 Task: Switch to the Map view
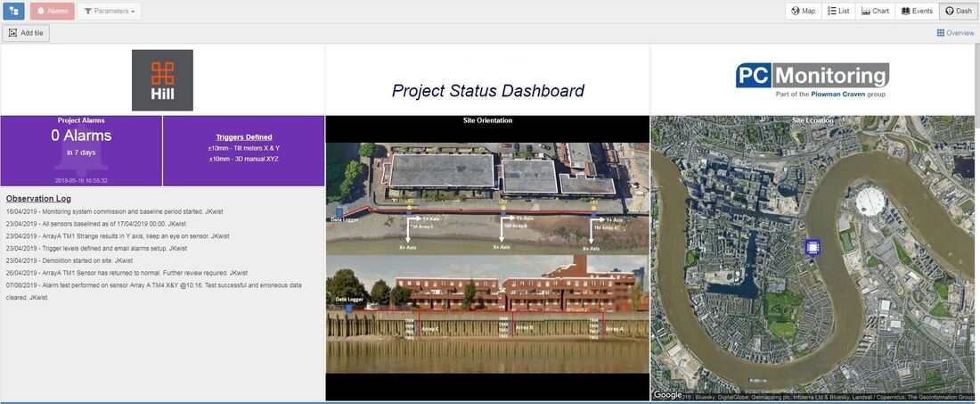pos(803,11)
